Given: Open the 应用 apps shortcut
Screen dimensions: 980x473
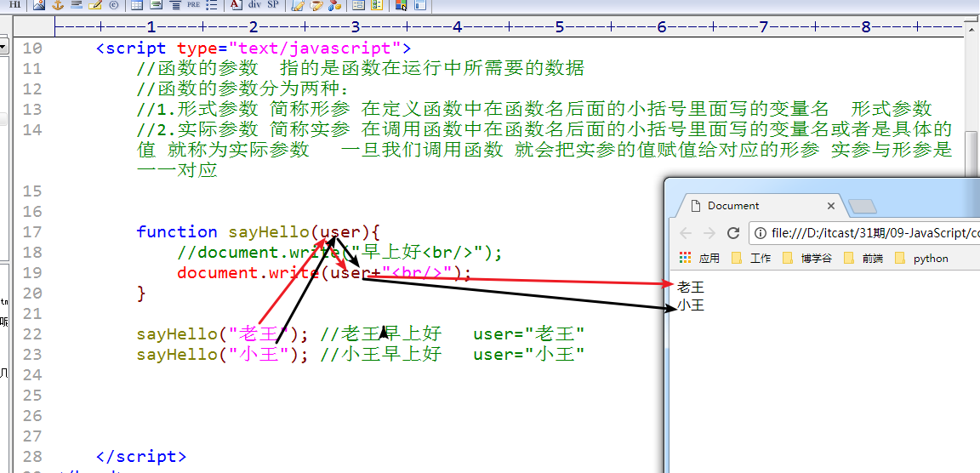Looking at the screenshot, I should point(699,258).
